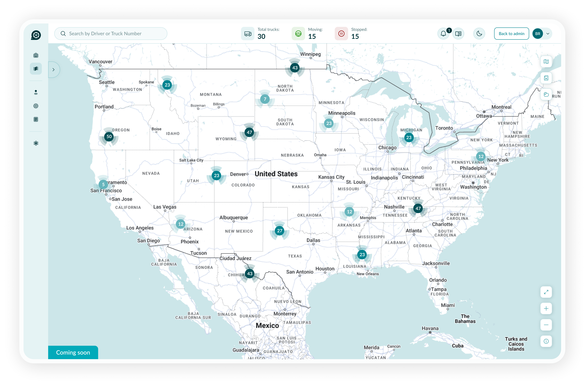Click the magnifier search icon
This screenshot has height=386, width=588.
coord(63,34)
